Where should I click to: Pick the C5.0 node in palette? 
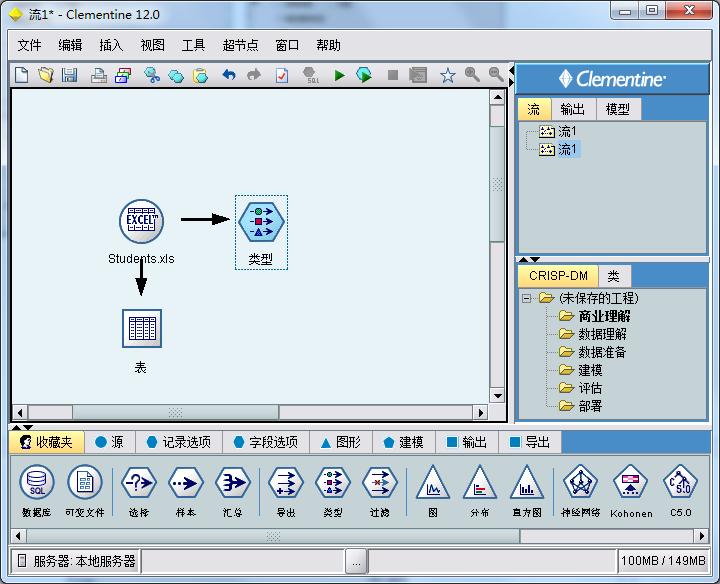tap(681, 482)
